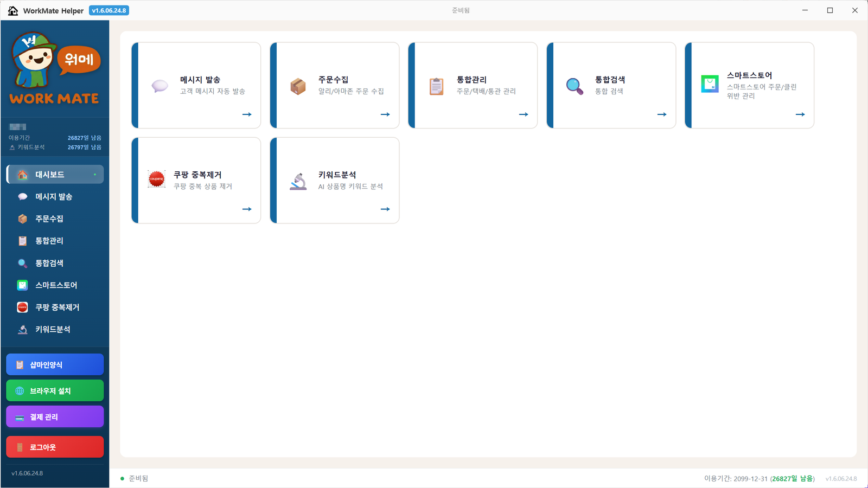Click the 이용기간: 2099-12-31 text in status bar
Image resolution: width=868 pixels, height=488 pixels.
point(736,478)
